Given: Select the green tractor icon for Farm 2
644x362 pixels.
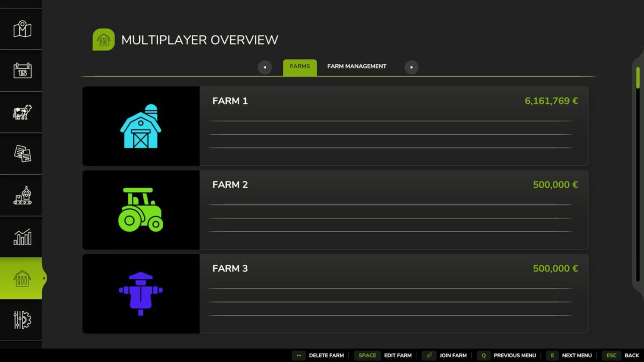Looking at the screenshot, I should [141, 210].
